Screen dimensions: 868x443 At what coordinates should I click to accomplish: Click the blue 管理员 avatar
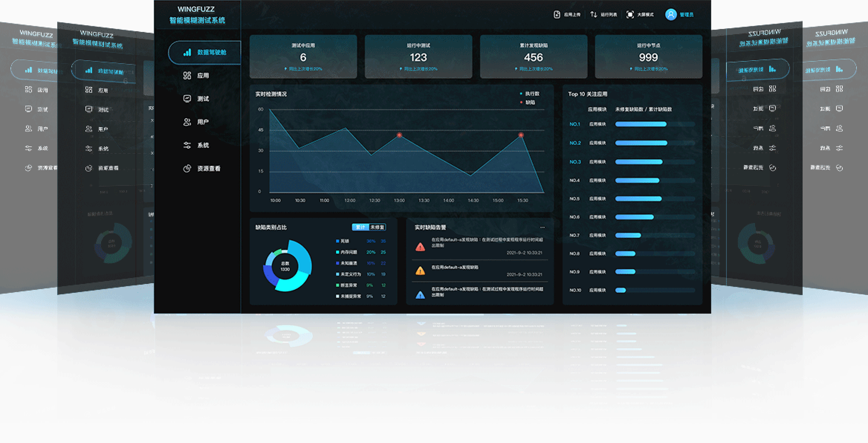point(671,14)
